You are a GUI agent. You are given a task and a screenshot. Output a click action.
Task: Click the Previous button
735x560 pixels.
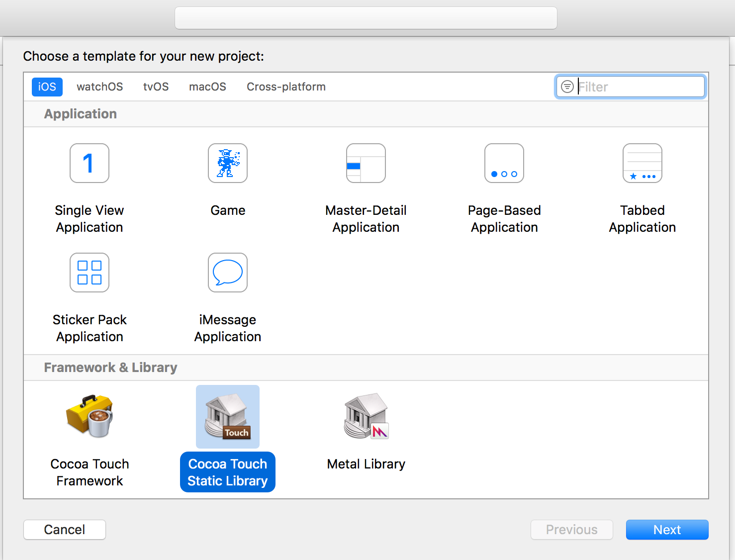(572, 530)
